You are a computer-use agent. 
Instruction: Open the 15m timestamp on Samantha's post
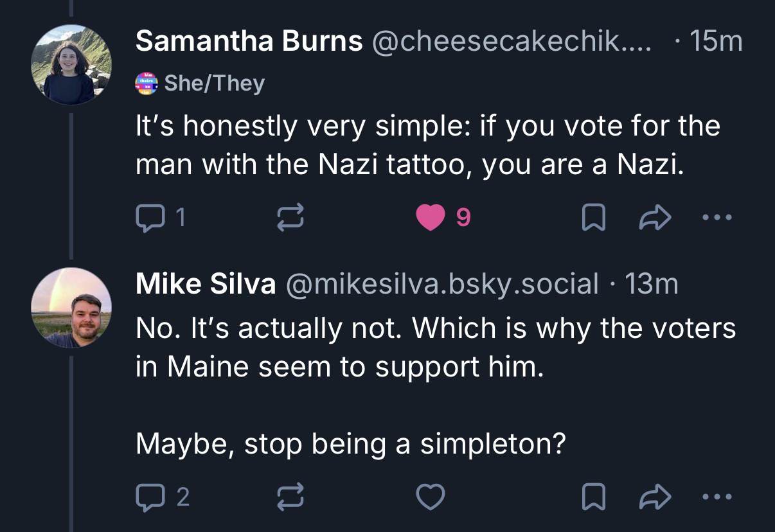715,42
